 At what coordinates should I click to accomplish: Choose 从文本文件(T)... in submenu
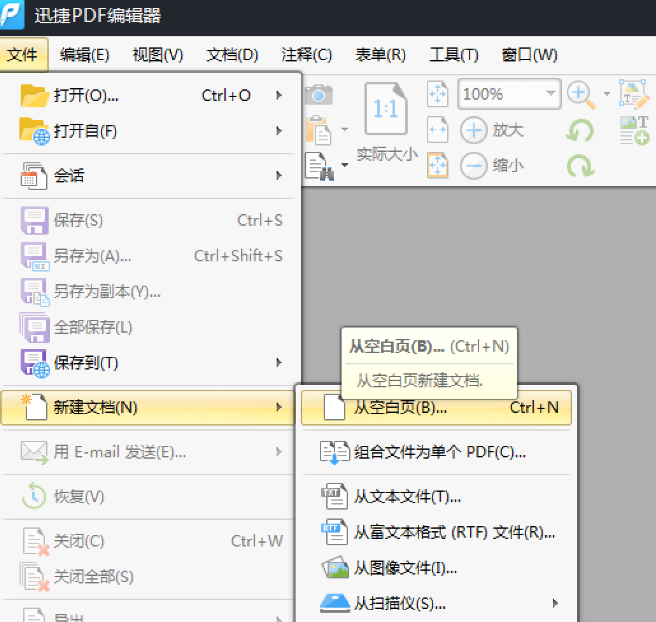point(436,497)
